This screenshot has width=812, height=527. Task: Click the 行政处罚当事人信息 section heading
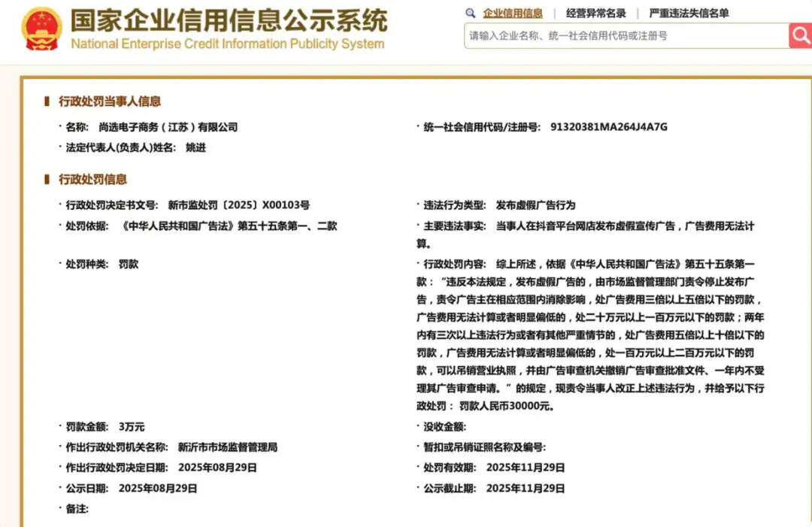coord(110,101)
